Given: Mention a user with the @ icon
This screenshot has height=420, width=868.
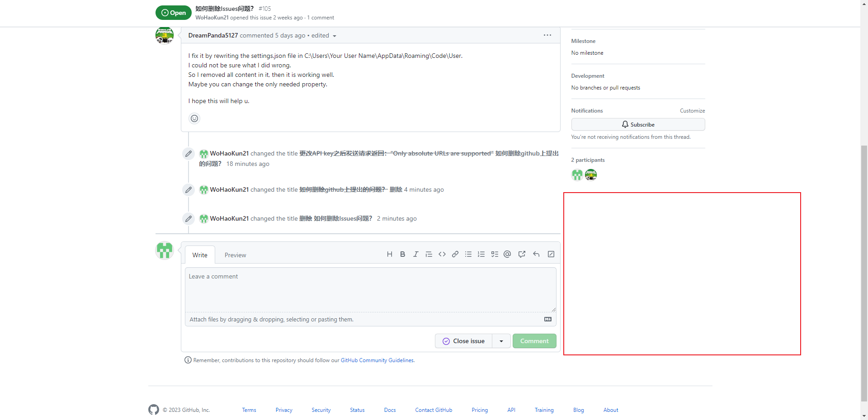Looking at the screenshot, I should [507, 254].
